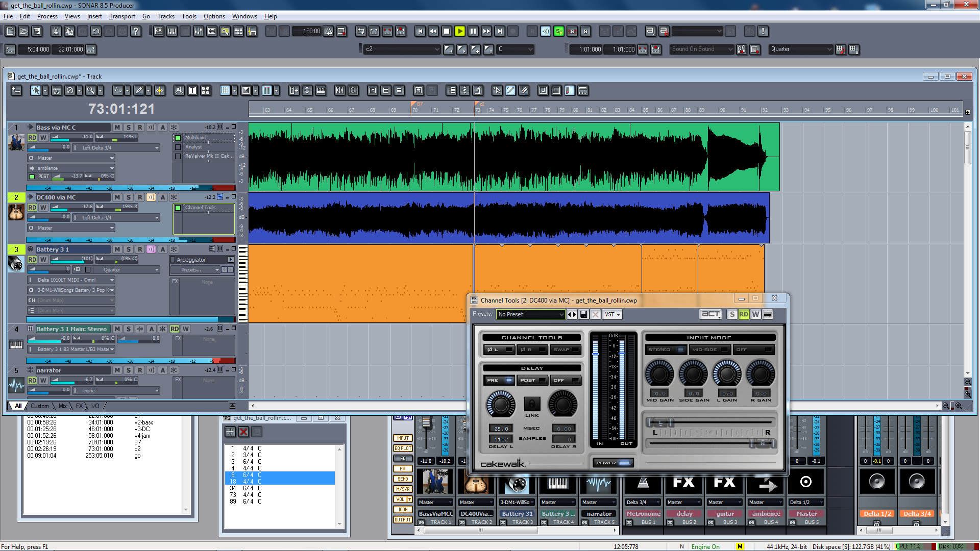Open the VST dropdown menu

pyautogui.click(x=612, y=314)
